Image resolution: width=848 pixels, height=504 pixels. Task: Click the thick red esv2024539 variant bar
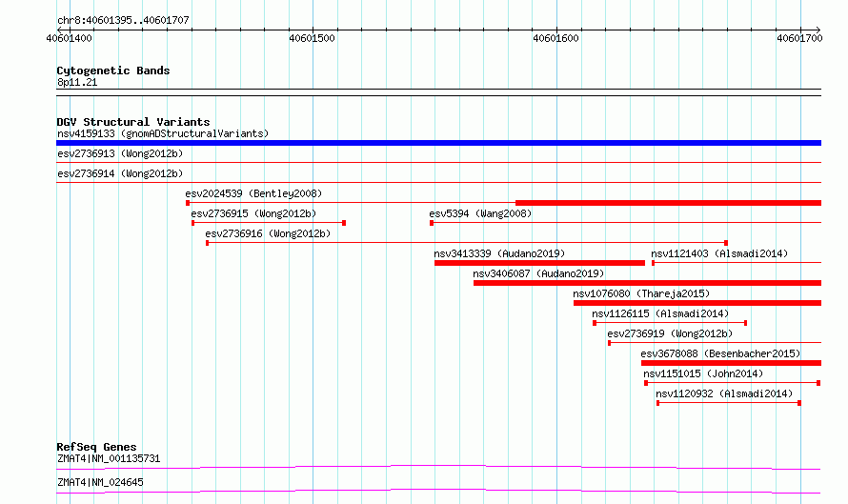click(x=669, y=203)
